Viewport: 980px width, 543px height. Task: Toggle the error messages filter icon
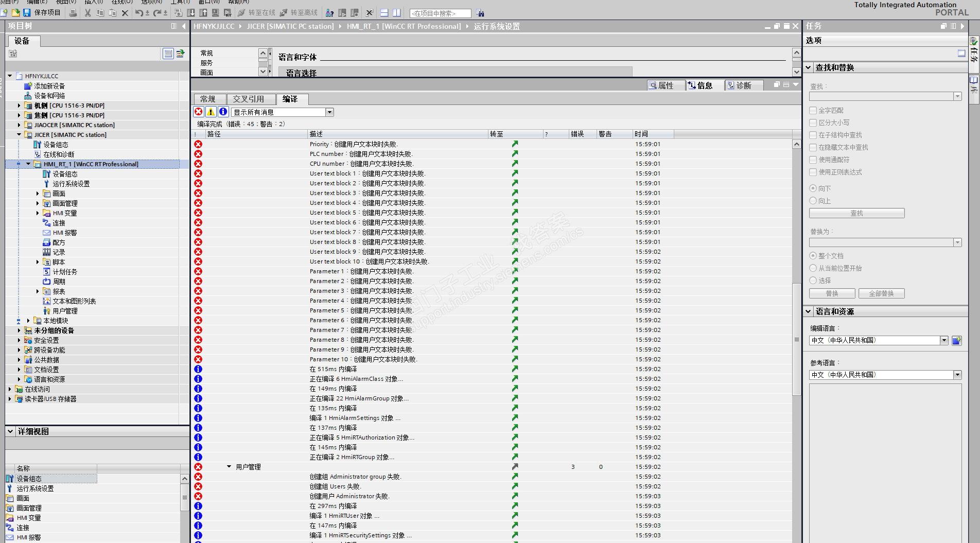(199, 112)
